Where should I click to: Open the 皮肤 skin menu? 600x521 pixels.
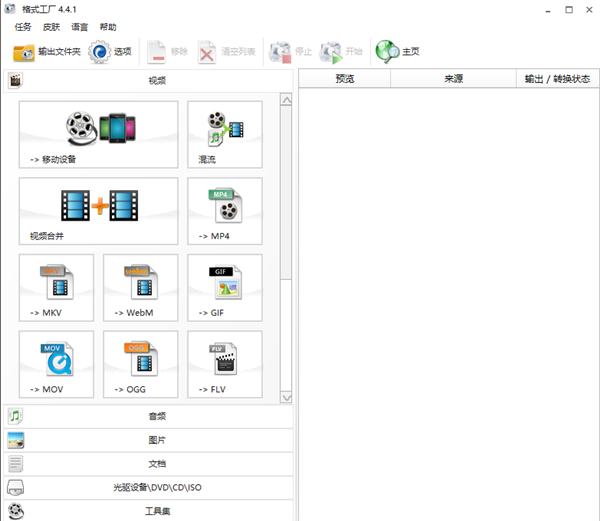coord(51,27)
